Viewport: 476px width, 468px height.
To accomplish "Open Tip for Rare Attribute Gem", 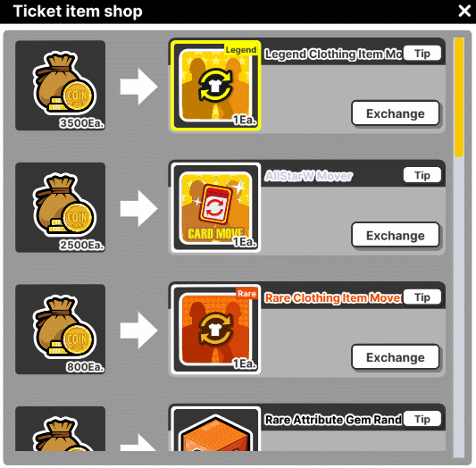I will 422,419.
